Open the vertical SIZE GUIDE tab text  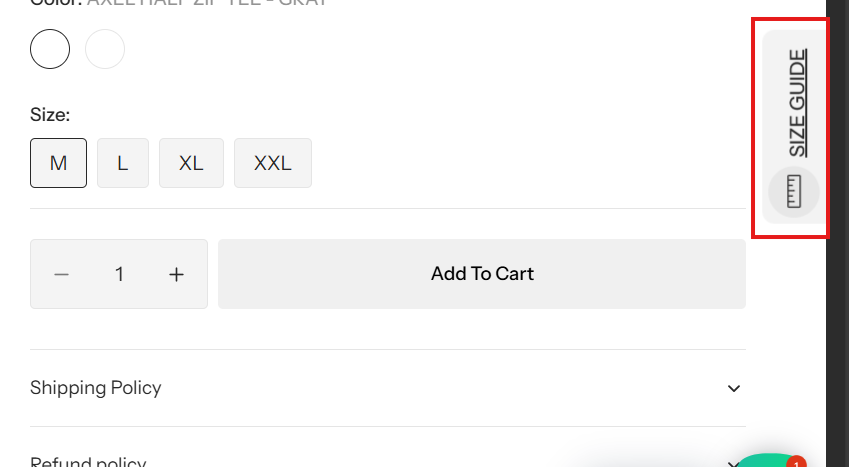(x=797, y=103)
